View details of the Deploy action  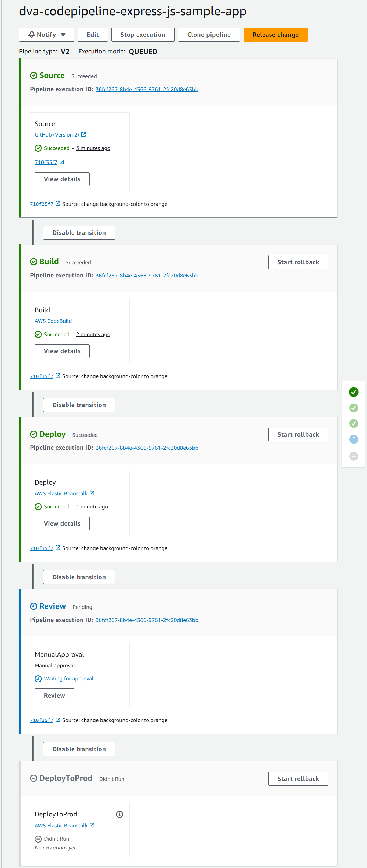pos(62,523)
